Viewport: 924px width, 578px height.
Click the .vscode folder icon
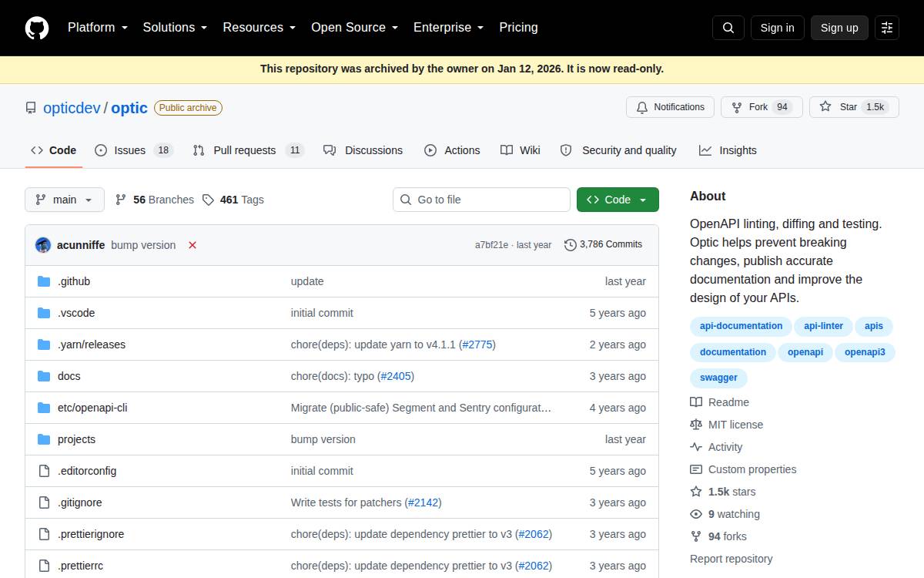[44, 313]
